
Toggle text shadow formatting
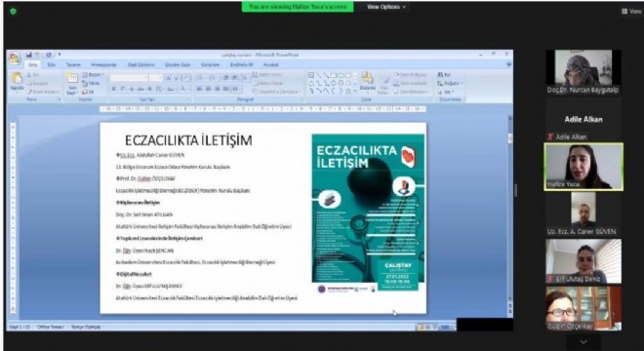click(x=150, y=89)
